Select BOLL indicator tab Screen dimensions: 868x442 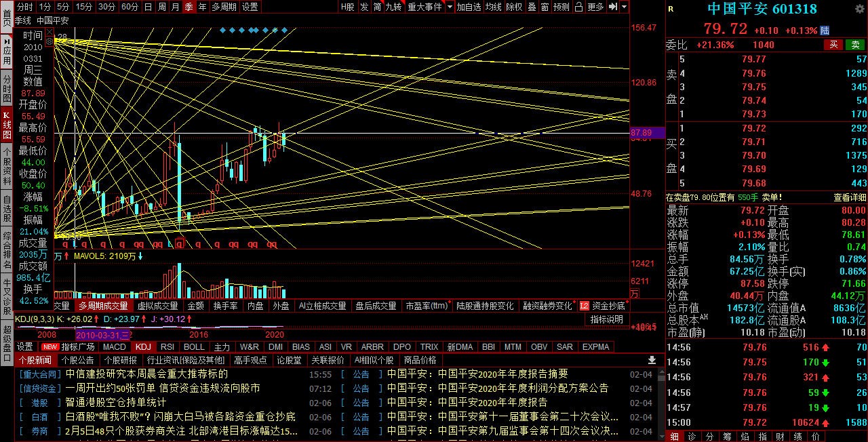(x=194, y=346)
